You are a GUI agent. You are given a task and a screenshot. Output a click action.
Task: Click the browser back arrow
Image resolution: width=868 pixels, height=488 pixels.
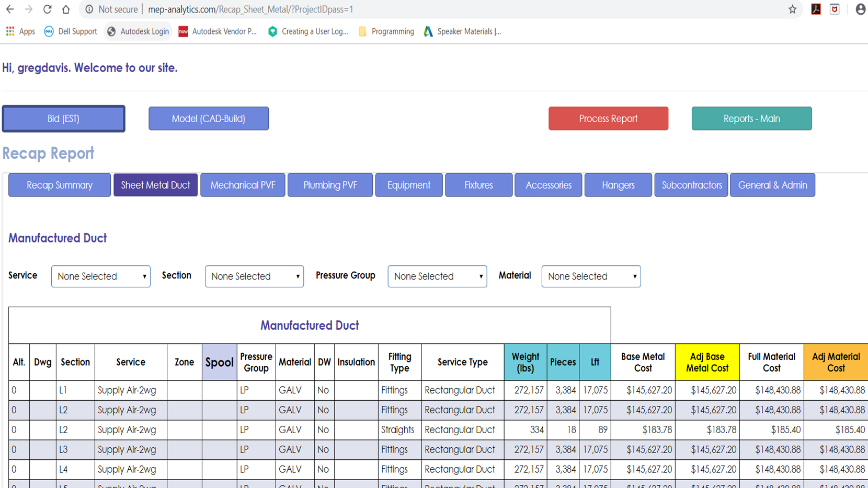(10, 9)
